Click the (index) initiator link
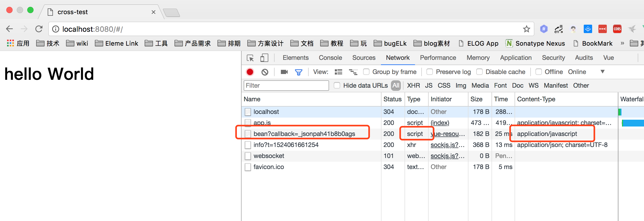The image size is (644, 221). point(440,123)
